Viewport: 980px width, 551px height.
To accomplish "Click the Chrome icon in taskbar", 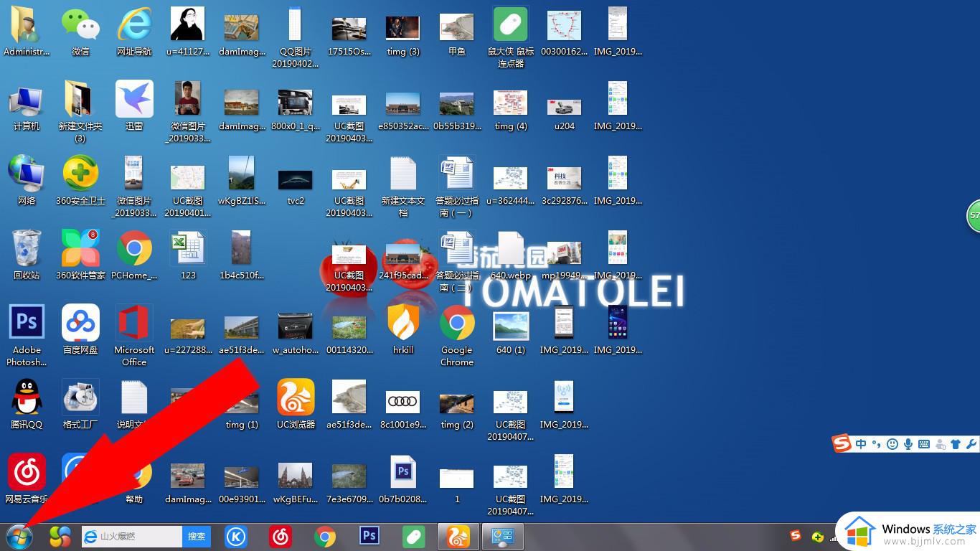I will tap(325, 537).
